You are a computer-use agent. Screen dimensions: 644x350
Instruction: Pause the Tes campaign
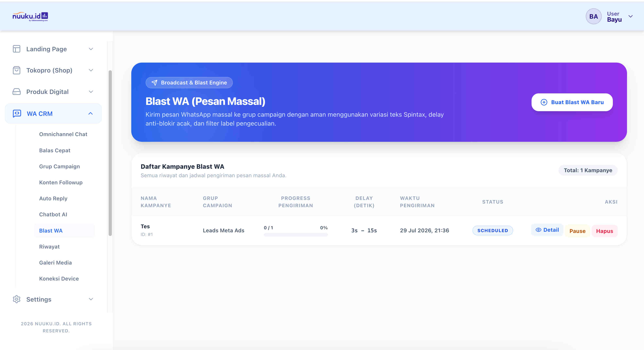[577, 231]
